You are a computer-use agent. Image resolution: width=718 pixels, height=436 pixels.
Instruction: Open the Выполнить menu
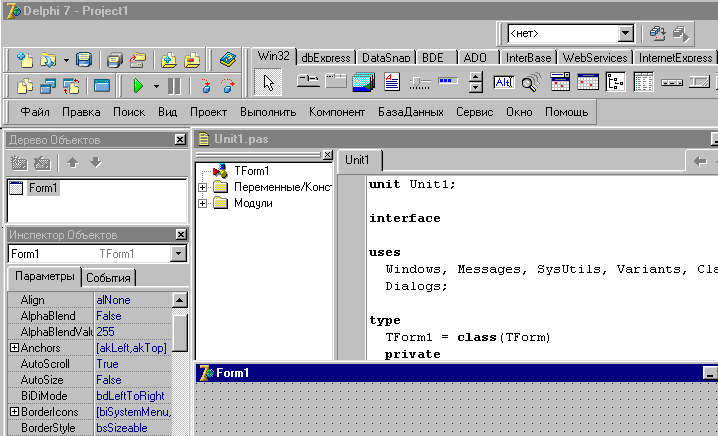point(268,112)
